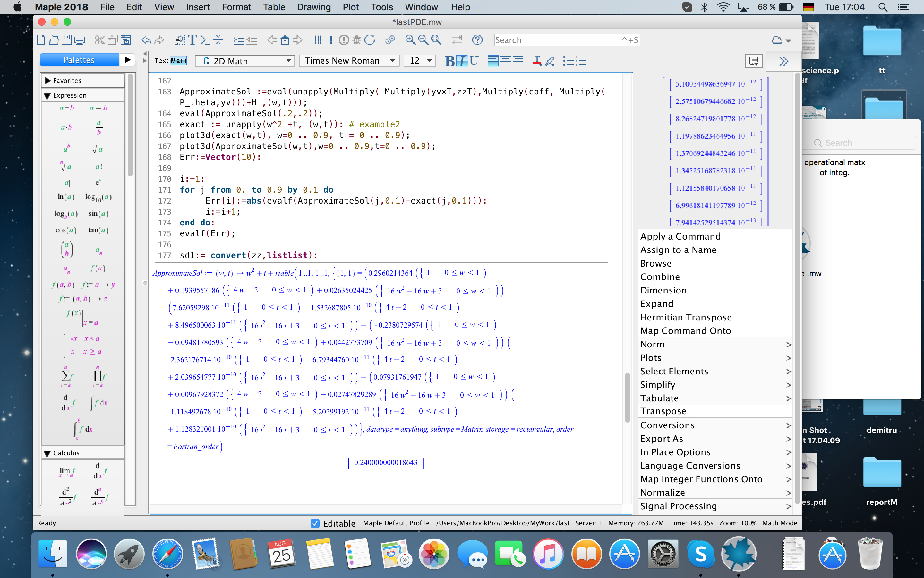The height and width of the screenshot is (578, 924).
Task: Open Maple help question mark icon
Action: [477, 40]
